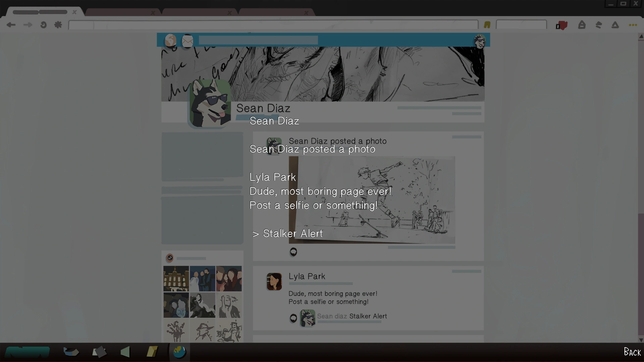The height and width of the screenshot is (362, 644).
Task: Close the active first browser tab
Action: tap(74, 12)
